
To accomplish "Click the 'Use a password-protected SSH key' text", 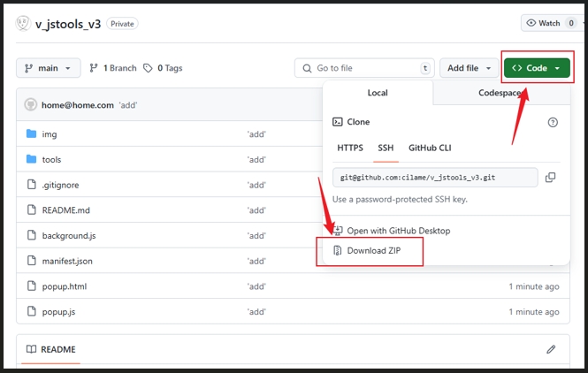I will coord(400,199).
